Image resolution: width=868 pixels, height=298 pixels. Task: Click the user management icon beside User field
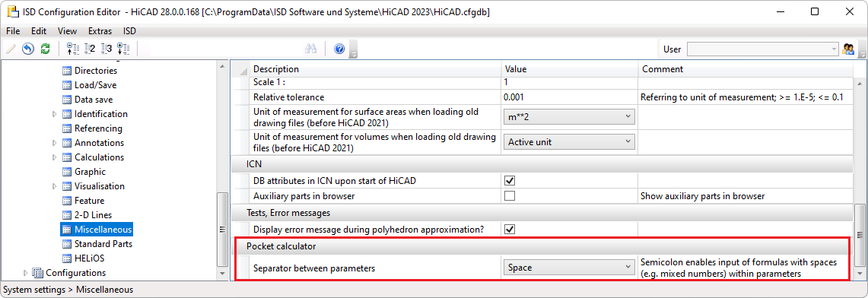848,49
